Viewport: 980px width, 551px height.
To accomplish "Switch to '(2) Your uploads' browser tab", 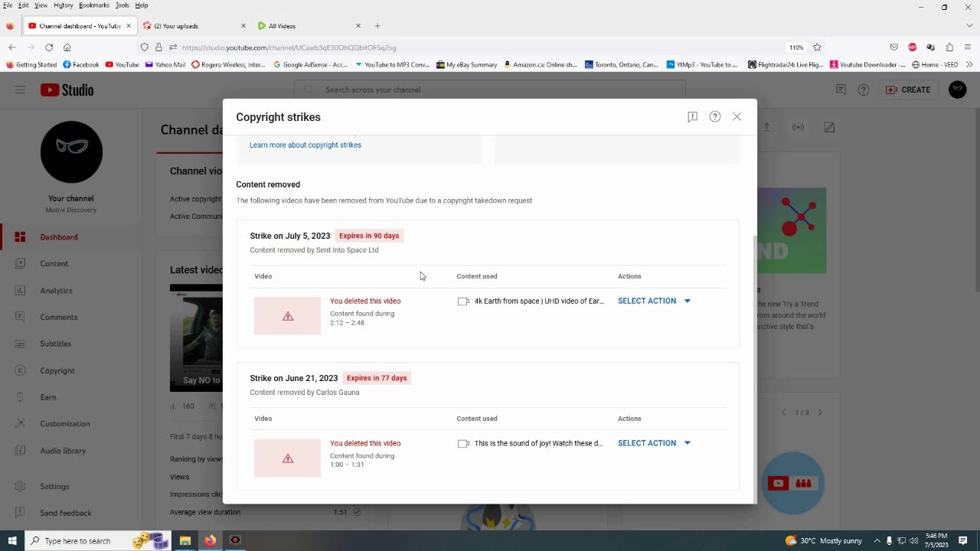I will [x=194, y=26].
